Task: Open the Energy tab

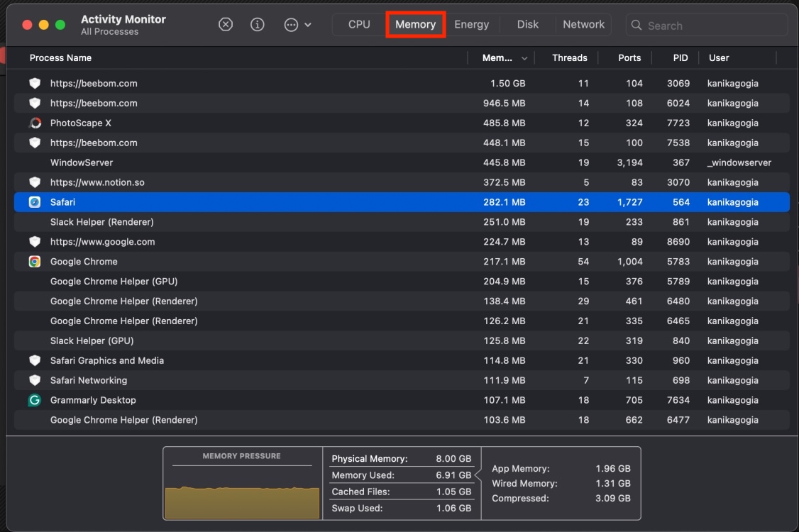Action: [x=471, y=23]
